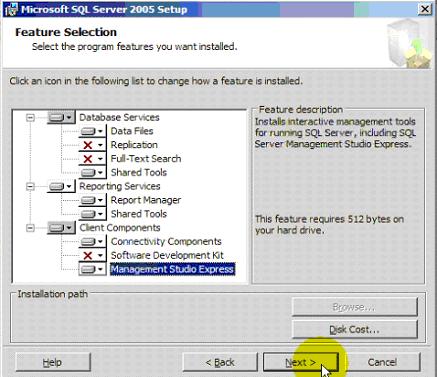This screenshot has width=437, height=377.
Task: Go back with the Back button
Action: pyautogui.click(x=220, y=362)
